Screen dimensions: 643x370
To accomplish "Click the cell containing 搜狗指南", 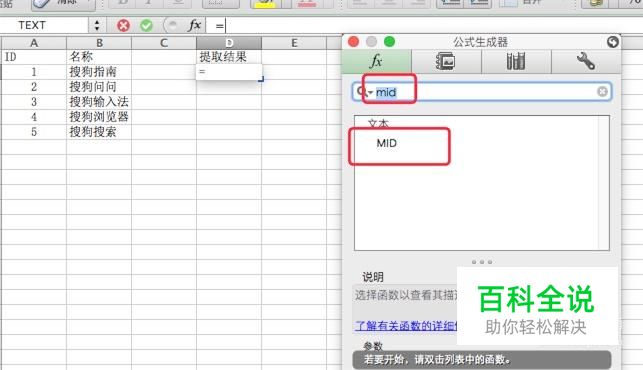I will [x=99, y=72].
